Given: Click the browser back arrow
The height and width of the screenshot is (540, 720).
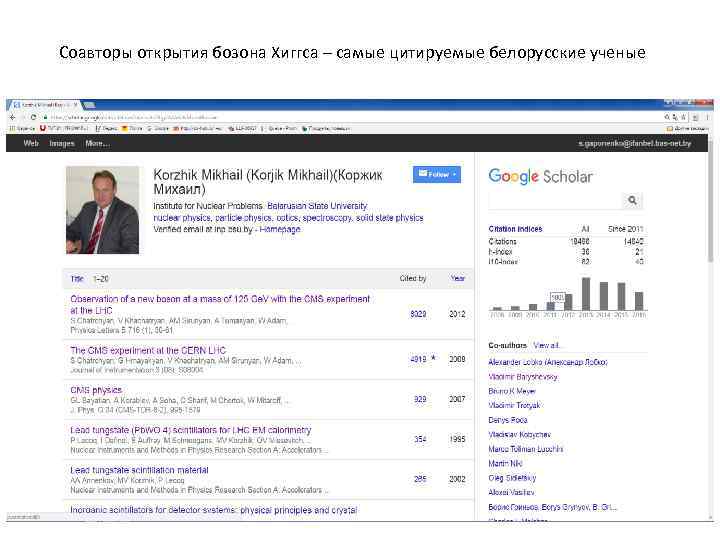Looking at the screenshot, I should click(x=12, y=117).
